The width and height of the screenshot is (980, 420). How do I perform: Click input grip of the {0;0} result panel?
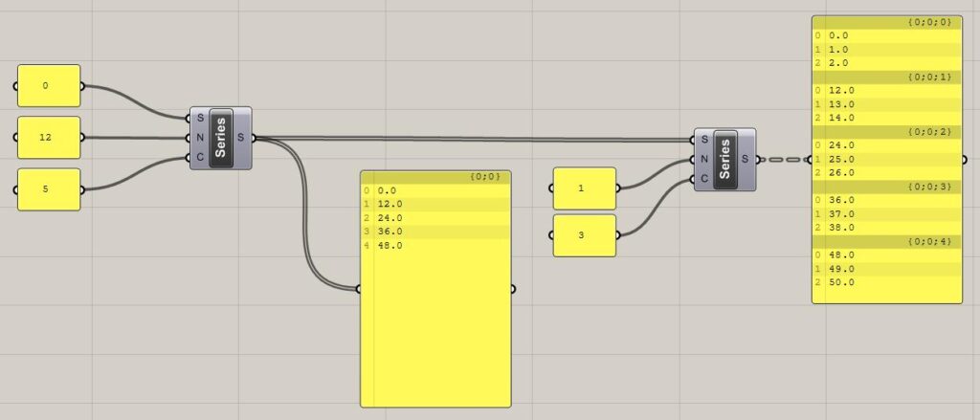point(359,289)
